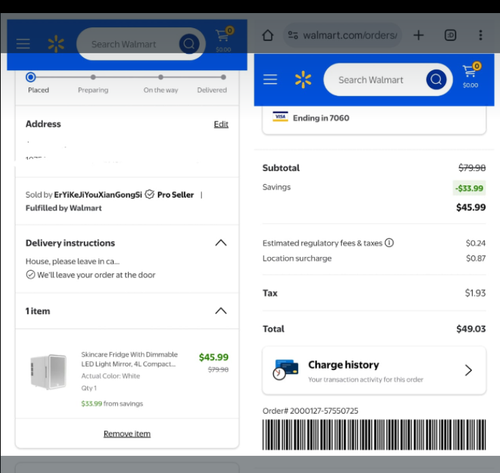Image resolution: width=500 pixels, height=473 pixels.
Task: Collapse the 1 item section
Action: [221, 311]
